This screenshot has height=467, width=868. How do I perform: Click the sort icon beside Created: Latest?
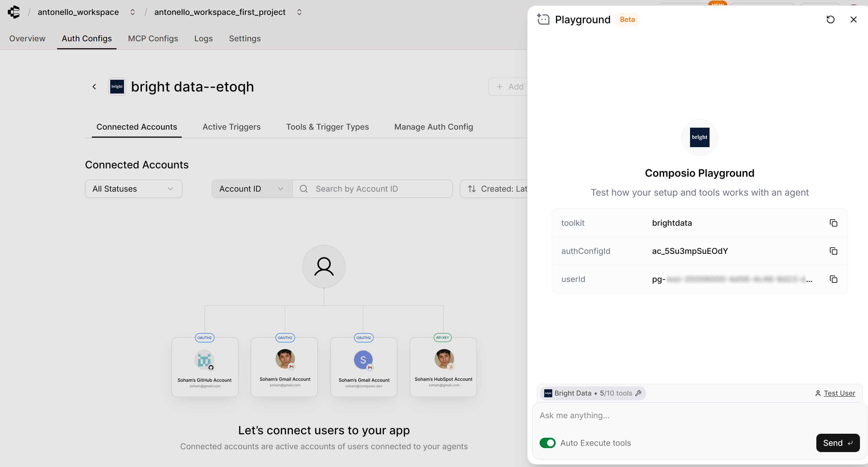point(472,188)
